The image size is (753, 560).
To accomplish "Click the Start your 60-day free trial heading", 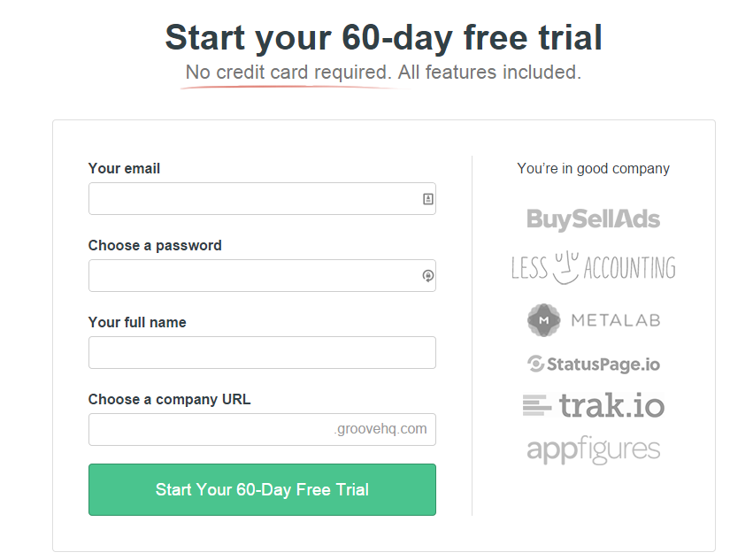I will [383, 37].
